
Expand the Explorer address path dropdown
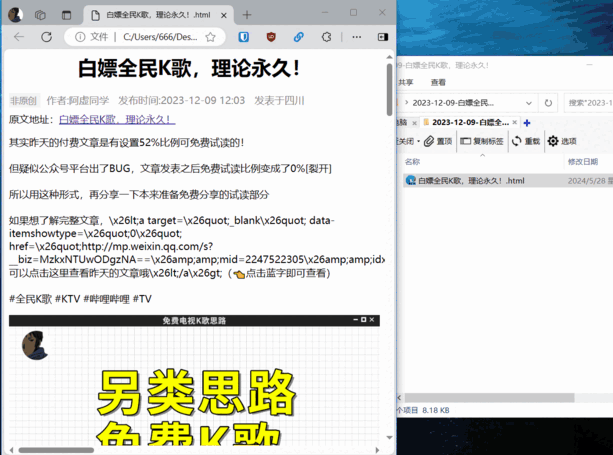529,103
